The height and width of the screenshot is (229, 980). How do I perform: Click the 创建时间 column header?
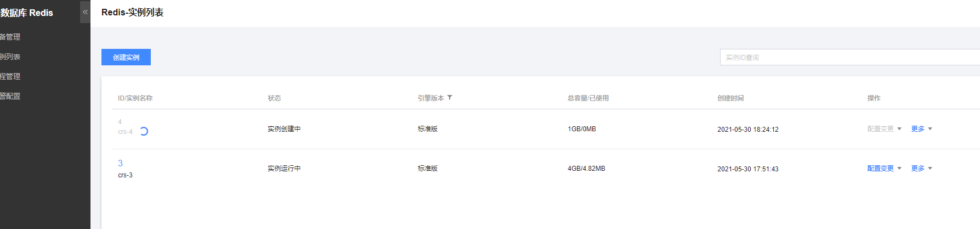pyautogui.click(x=730, y=98)
